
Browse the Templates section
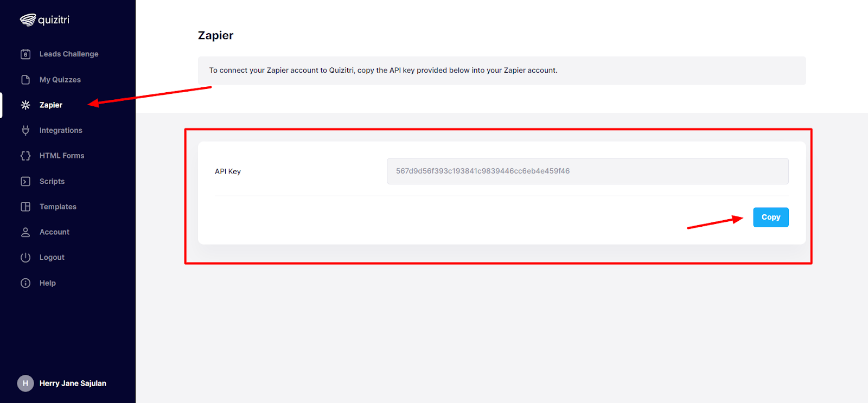coord(58,207)
